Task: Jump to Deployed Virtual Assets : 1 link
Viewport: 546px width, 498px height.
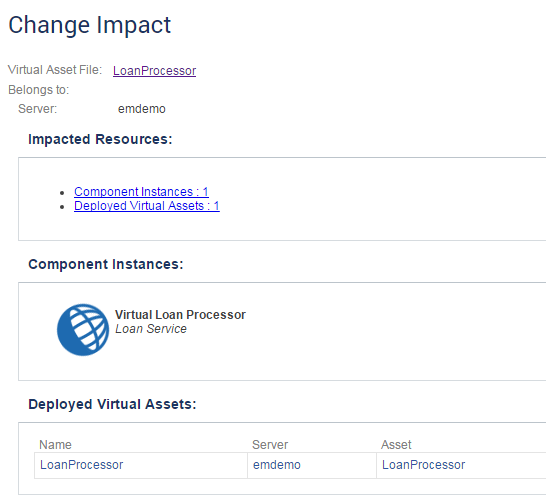Action: click(x=147, y=206)
